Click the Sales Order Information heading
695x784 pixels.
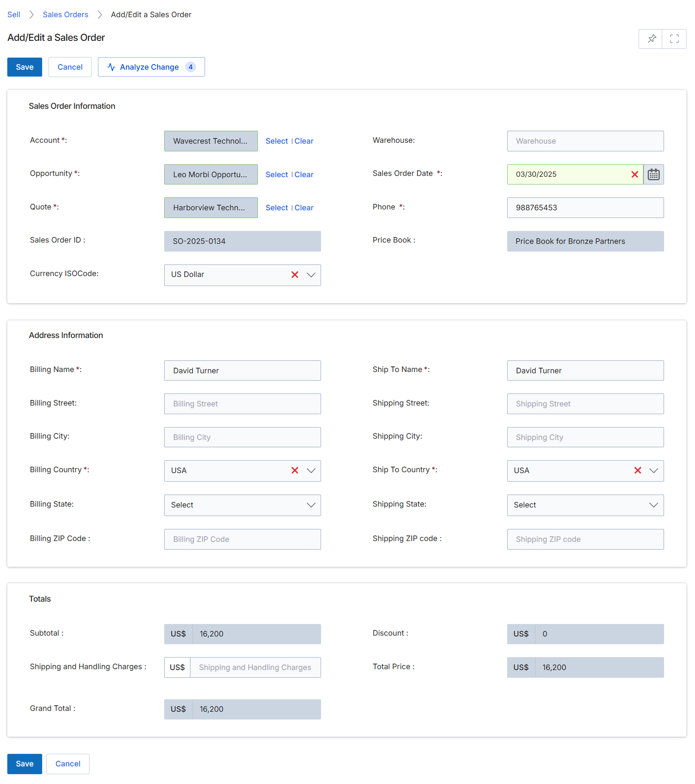tap(72, 106)
